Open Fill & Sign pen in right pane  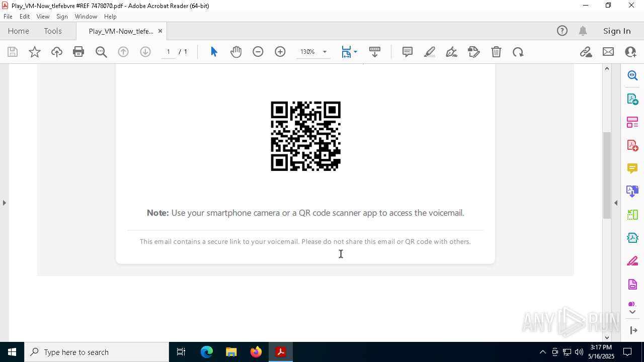pyautogui.click(x=632, y=261)
